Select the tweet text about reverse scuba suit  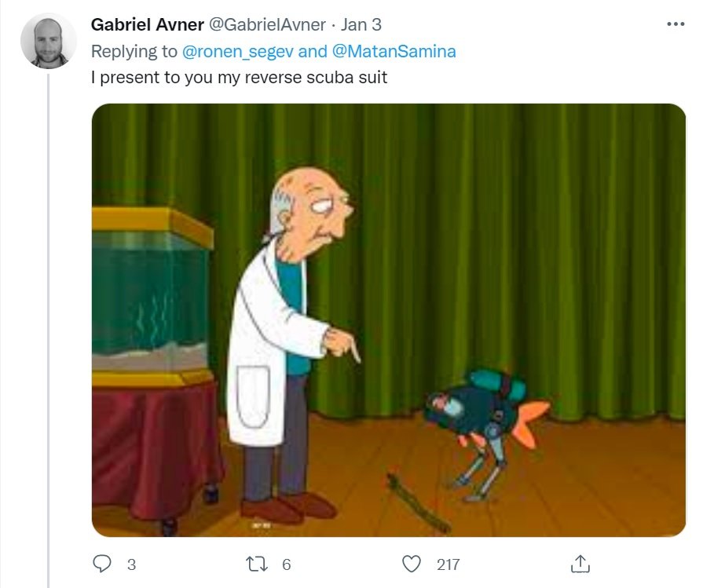click(239, 78)
